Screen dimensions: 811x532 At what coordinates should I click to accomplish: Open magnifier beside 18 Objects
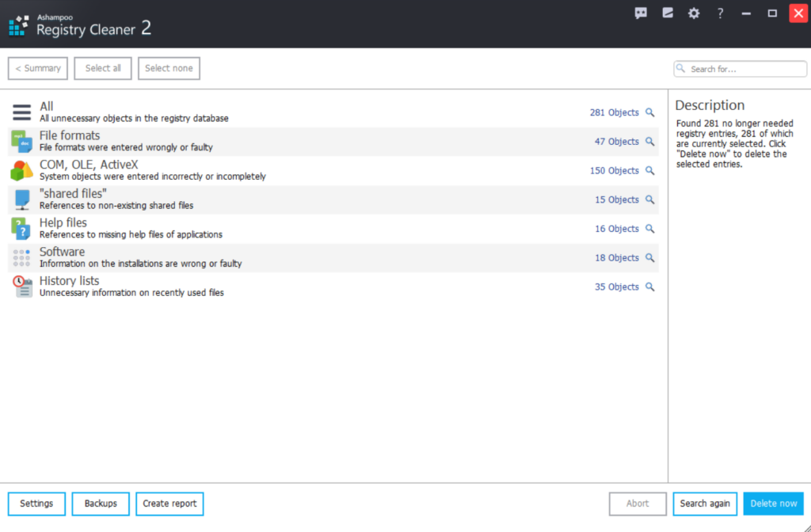coord(650,257)
